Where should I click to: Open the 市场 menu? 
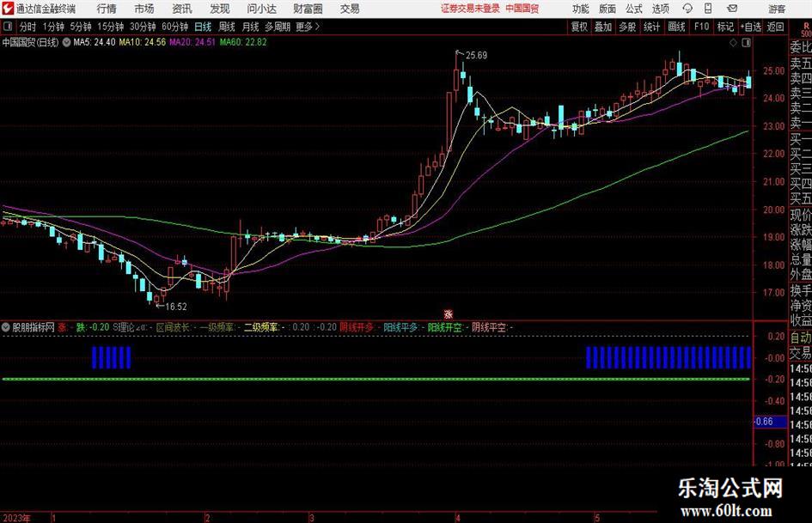coord(144,9)
